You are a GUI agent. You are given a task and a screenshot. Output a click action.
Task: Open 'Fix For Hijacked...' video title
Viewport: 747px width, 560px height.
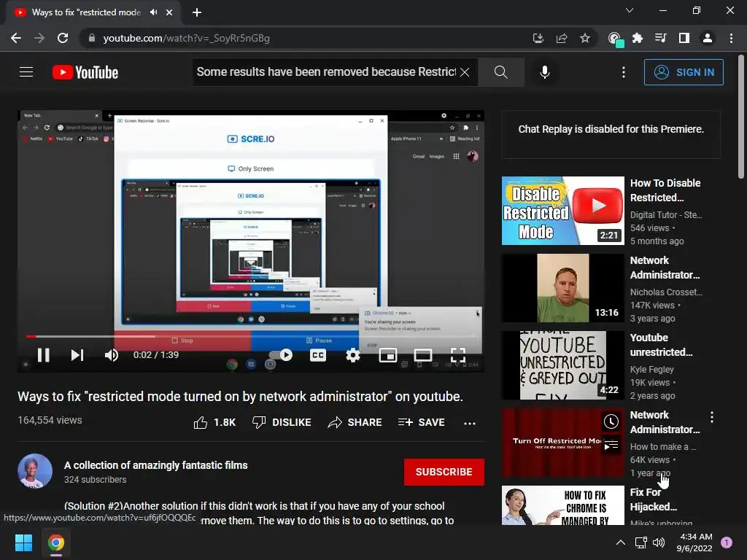[x=653, y=499]
